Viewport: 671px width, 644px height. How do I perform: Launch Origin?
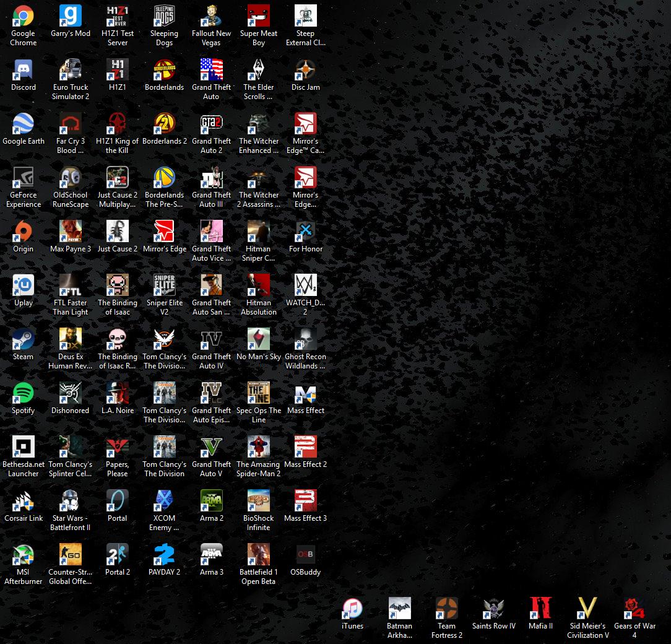[x=23, y=230]
